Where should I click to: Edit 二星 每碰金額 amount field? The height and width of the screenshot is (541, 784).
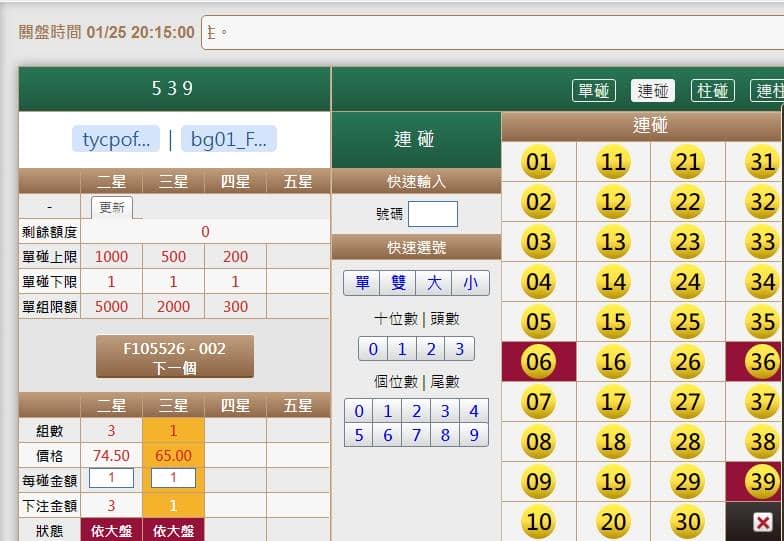click(x=112, y=478)
